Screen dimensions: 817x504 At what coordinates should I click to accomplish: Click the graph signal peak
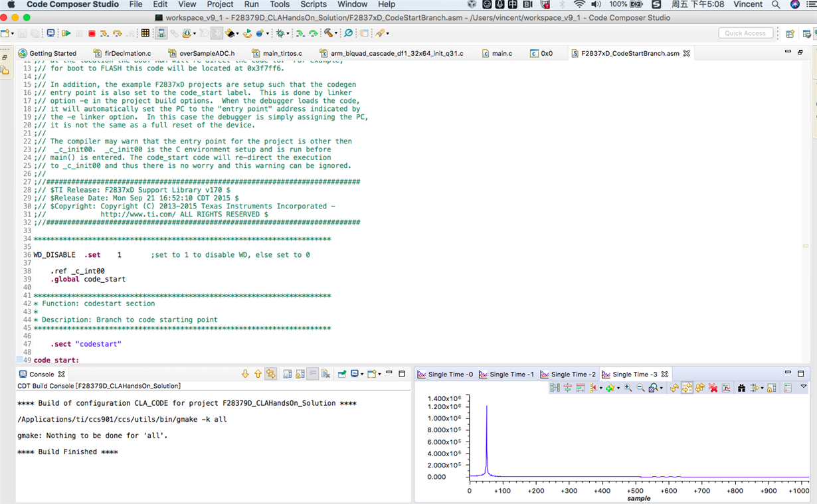(487, 407)
